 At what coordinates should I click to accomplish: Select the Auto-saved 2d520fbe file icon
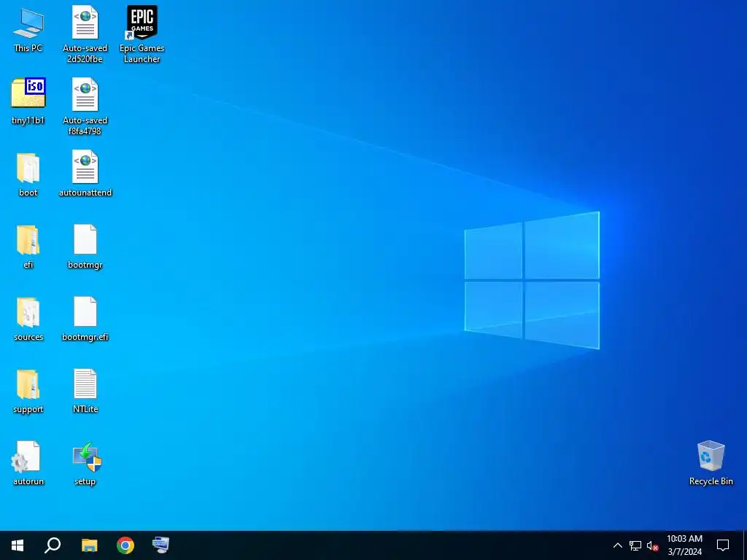pos(85,34)
